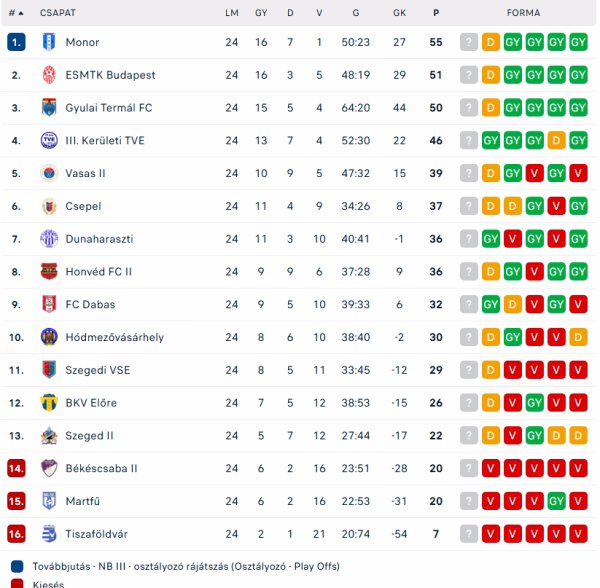Click the Békéscsaba II team logo
This screenshot has height=588, width=600.
pyautogui.click(x=49, y=468)
